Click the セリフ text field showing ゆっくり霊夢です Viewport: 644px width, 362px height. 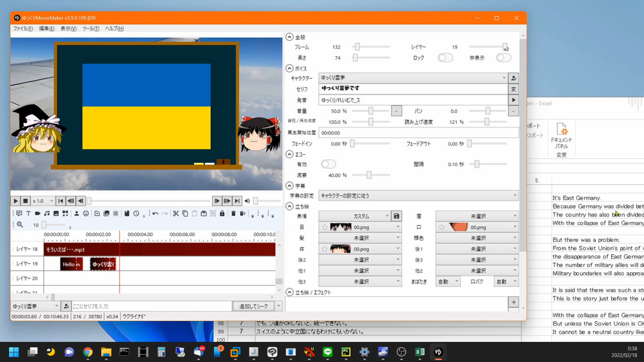click(x=413, y=88)
